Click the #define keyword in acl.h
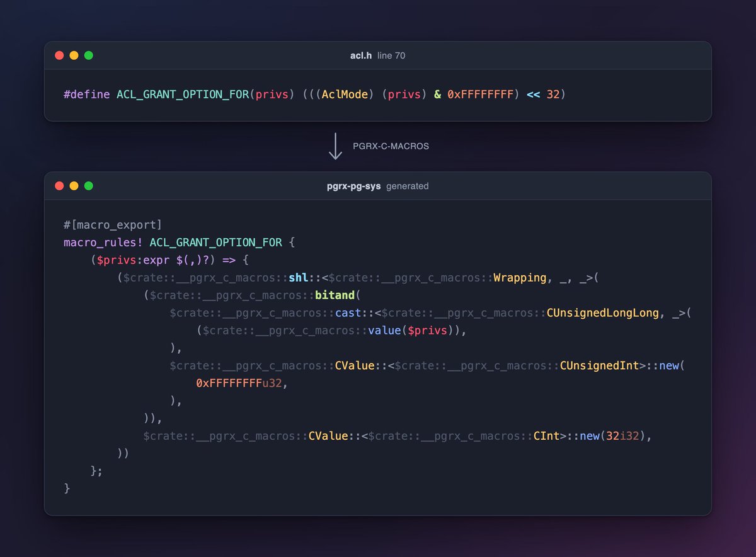 tap(87, 95)
